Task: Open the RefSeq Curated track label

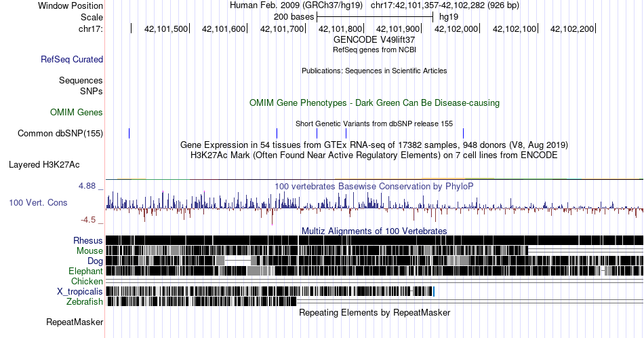Action: click(72, 59)
